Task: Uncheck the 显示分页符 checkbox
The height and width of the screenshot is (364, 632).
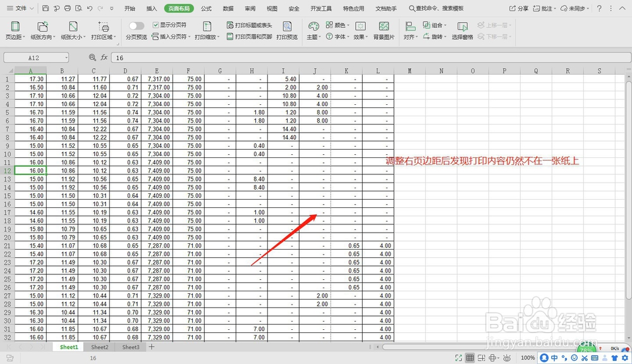Action: click(x=155, y=25)
